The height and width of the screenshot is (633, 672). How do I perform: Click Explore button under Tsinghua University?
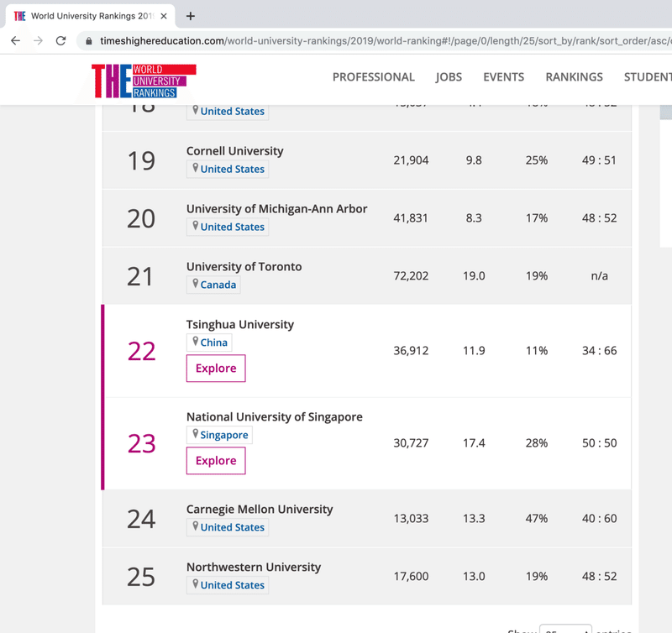pyautogui.click(x=216, y=369)
